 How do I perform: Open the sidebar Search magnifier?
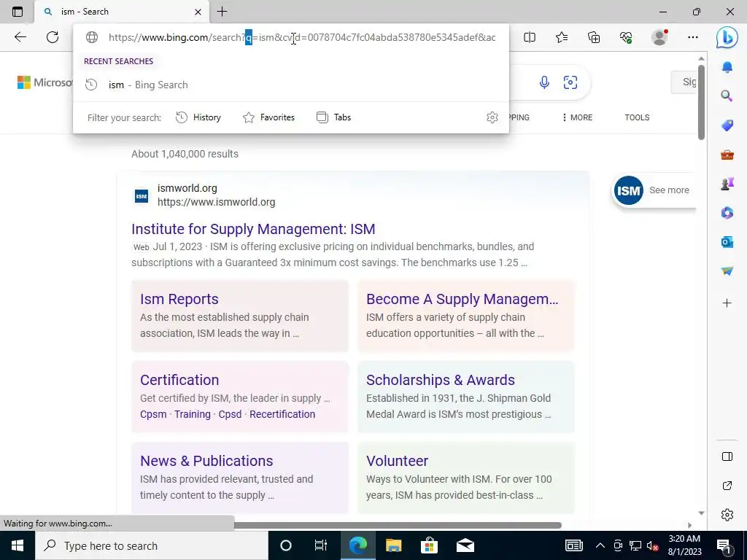point(727,96)
